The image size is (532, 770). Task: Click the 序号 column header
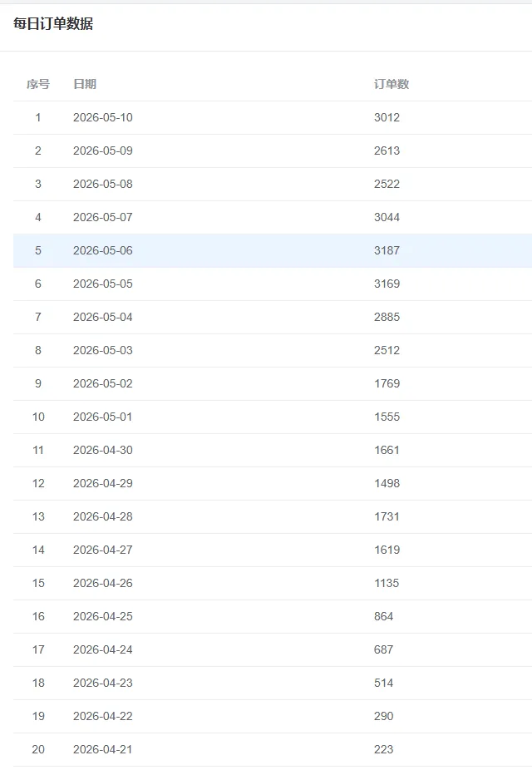click(x=37, y=84)
